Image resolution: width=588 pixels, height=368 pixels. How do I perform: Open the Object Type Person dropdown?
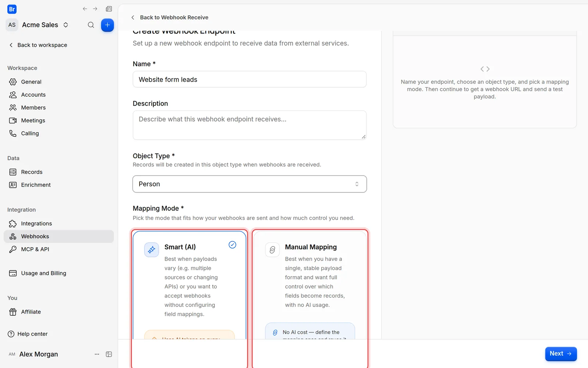pos(250,184)
